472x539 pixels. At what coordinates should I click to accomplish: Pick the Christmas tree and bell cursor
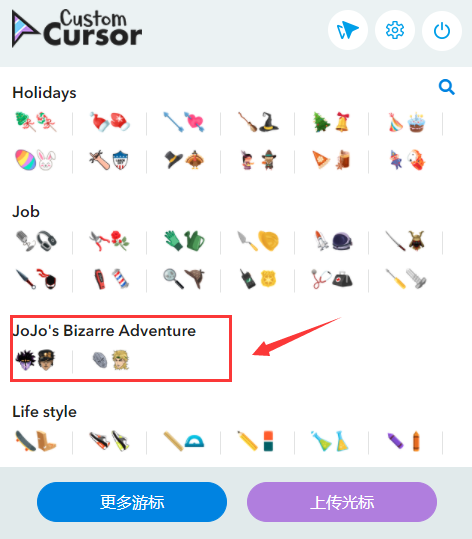(x=331, y=122)
